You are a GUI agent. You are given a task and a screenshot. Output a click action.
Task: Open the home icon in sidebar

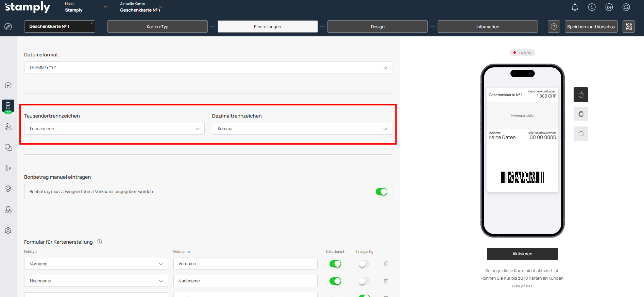8,85
